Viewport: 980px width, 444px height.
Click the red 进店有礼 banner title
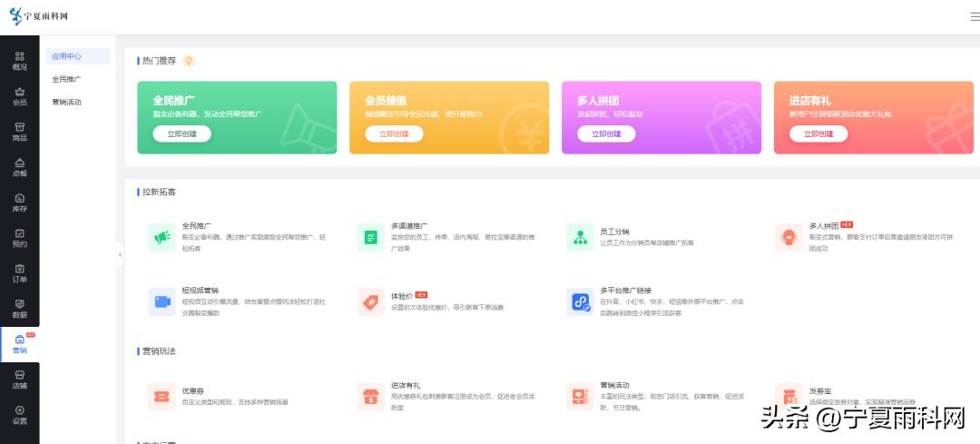(x=810, y=100)
